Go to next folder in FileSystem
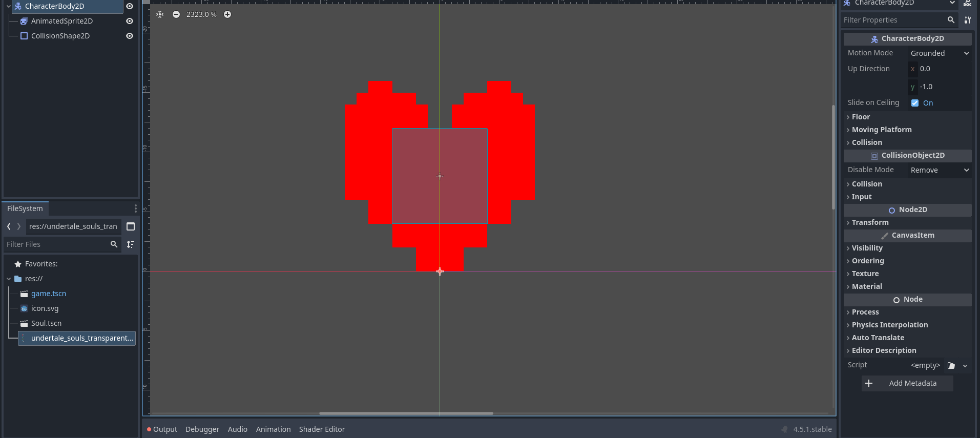This screenshot has width=980, height=438. click(x=19, y=226)
